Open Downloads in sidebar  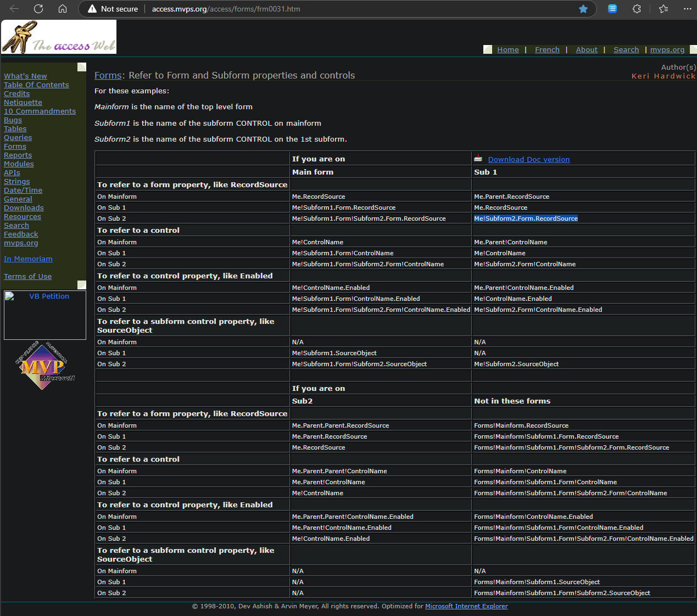click(24, 208)
